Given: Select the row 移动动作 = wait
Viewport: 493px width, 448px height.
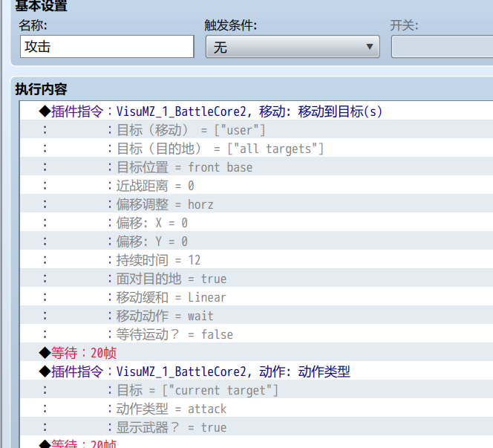Looking at the screenshot, I should coord(256,316).
